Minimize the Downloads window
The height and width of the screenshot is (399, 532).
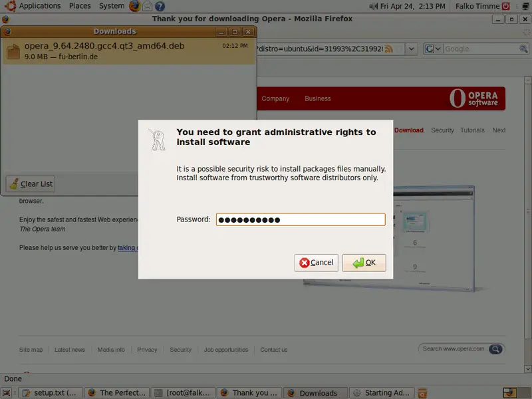click(221, 32)
